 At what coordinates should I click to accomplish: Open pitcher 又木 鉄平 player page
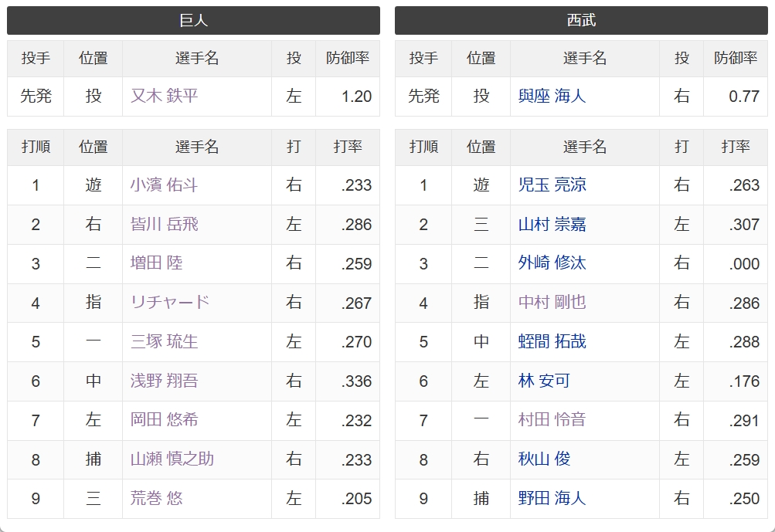click(164, 96)
